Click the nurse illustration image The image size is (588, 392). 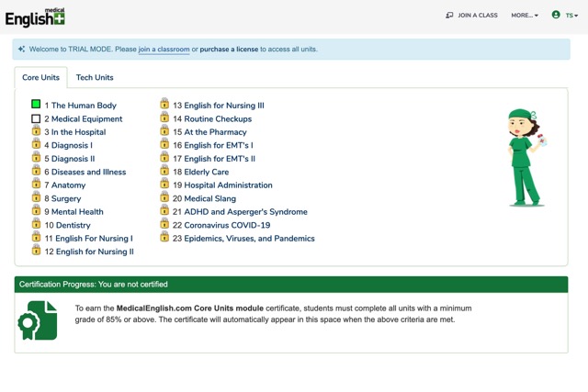pyautogui.click(x=525, y=156)
